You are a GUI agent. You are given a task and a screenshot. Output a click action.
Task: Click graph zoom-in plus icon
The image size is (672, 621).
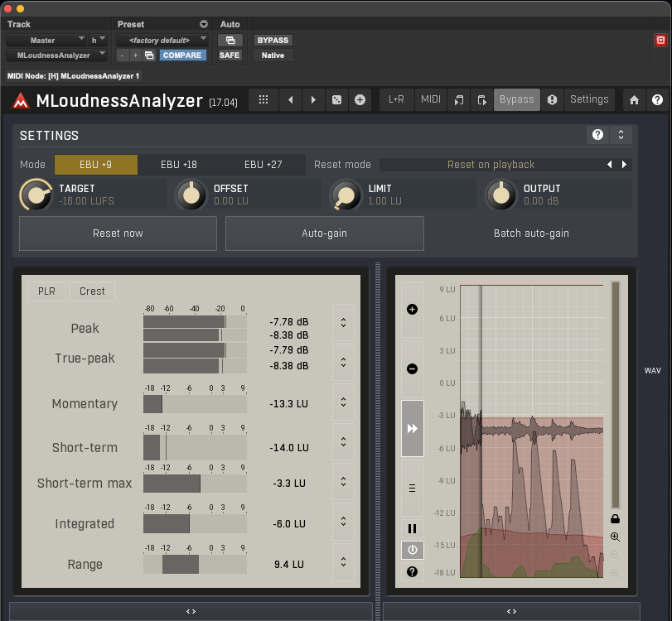tap(413, 309)
